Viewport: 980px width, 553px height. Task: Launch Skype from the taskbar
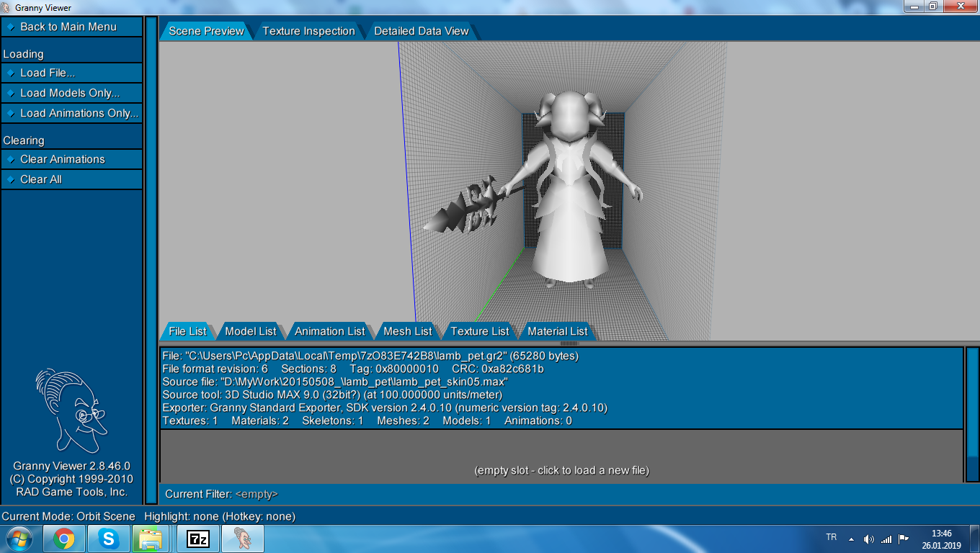point(109,539)
